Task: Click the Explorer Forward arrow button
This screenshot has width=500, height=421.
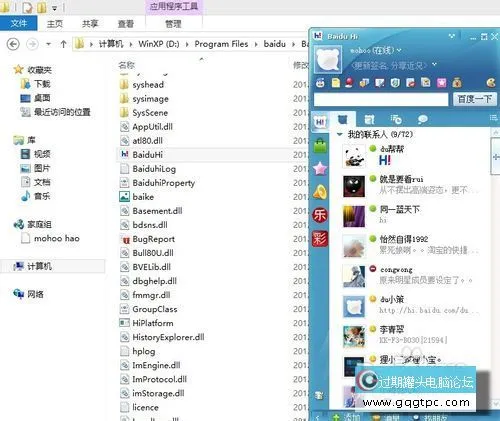Action: [32, 44]
